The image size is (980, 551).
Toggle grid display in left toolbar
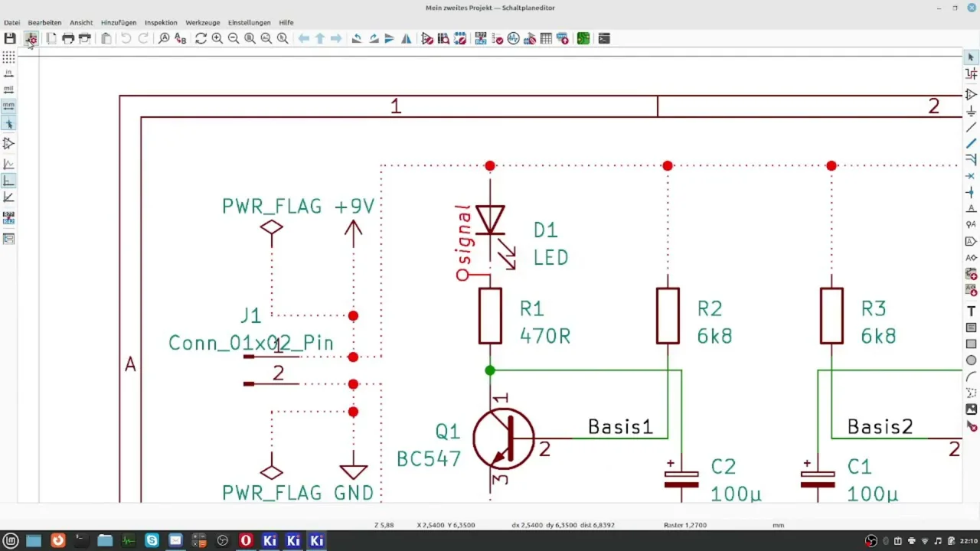[x=8, y=57]
